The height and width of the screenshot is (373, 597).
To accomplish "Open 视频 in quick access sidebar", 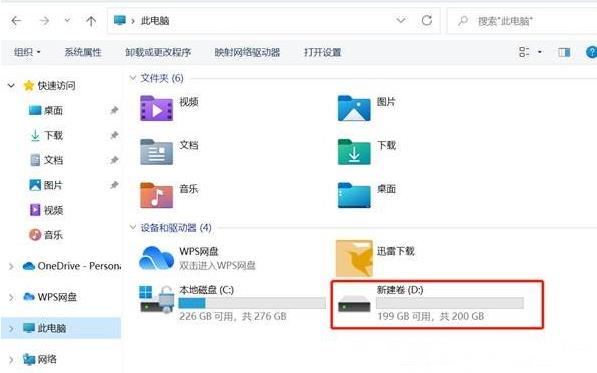I will (x=53, y=210).
